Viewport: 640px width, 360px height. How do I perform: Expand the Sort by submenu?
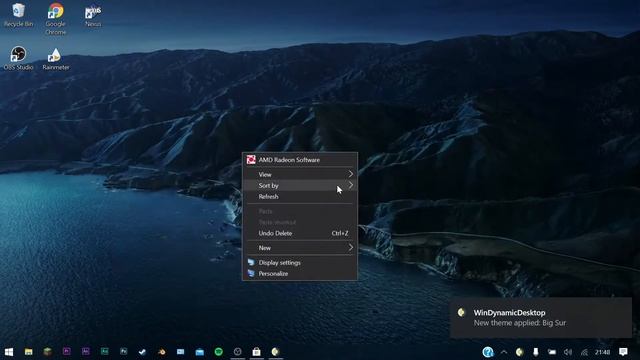tap(300, 185)
